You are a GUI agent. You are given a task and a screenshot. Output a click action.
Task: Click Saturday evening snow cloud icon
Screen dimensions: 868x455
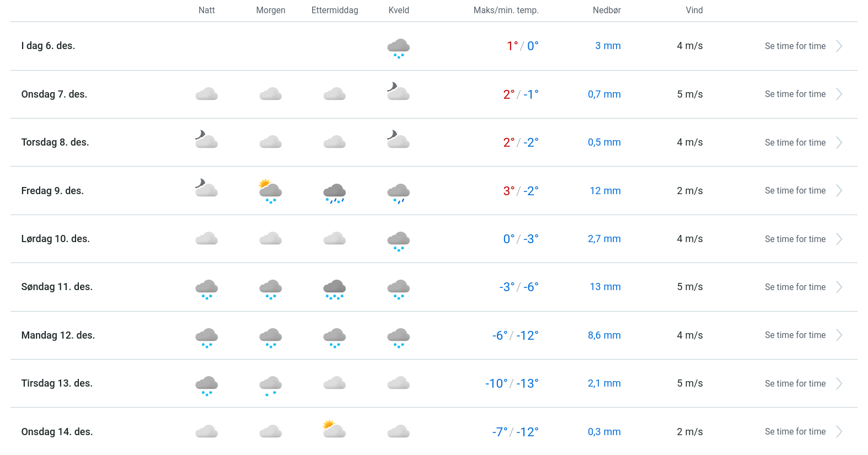coord(398,240)
